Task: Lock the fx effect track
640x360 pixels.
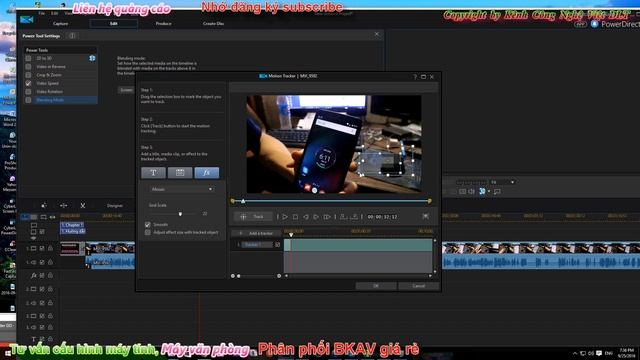Action: [50, 276]
